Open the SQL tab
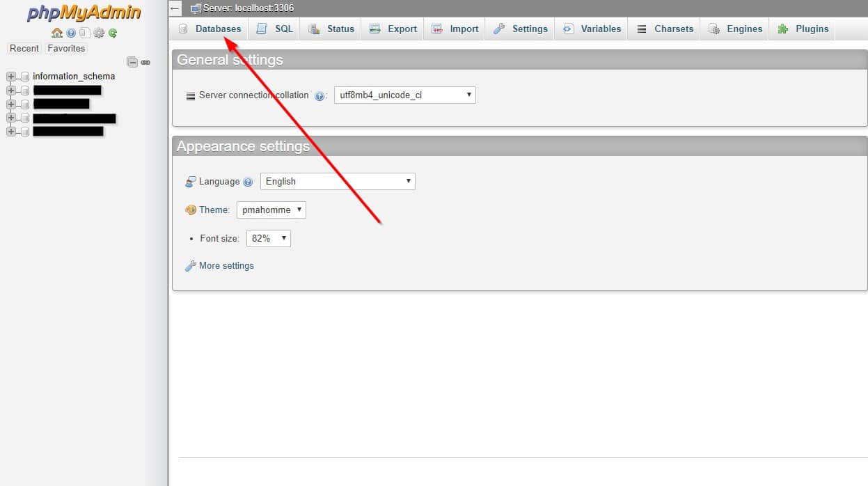Image resolution: width=868 pixels, height=486 pixels. (275, 29)
